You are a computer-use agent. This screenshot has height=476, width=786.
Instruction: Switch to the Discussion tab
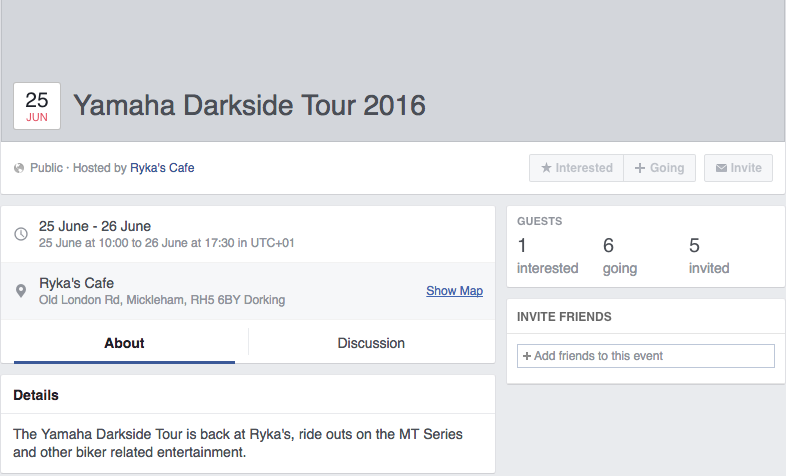371,343
